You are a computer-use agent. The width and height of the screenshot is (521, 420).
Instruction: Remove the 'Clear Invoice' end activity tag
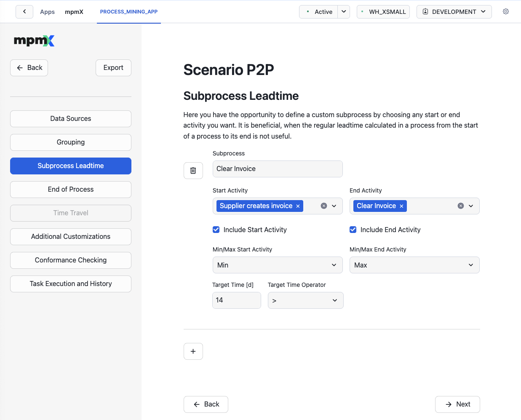(401, 206)
